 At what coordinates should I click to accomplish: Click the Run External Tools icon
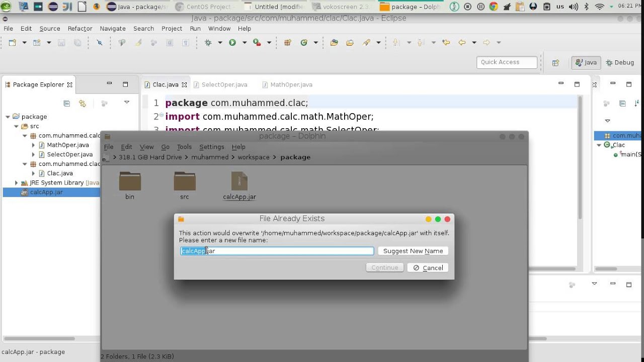tap(257, 43)
